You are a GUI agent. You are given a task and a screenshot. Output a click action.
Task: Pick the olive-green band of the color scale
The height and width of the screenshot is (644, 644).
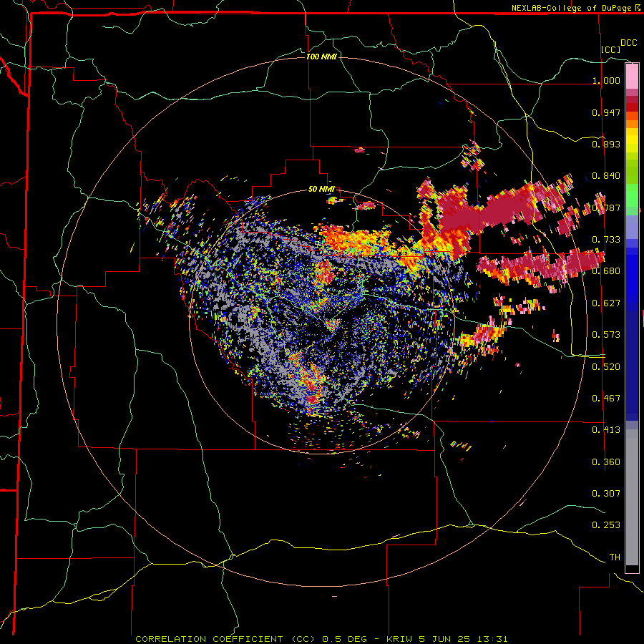(x=632, y=172)
